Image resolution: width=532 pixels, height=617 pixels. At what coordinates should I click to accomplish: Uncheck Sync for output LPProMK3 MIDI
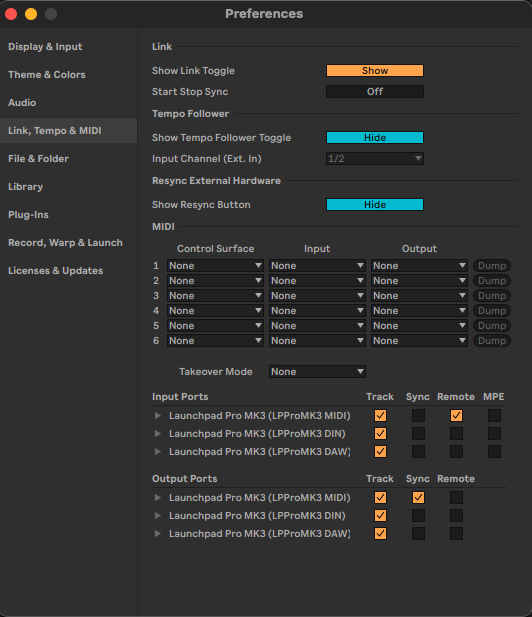(x=418, y=497)
